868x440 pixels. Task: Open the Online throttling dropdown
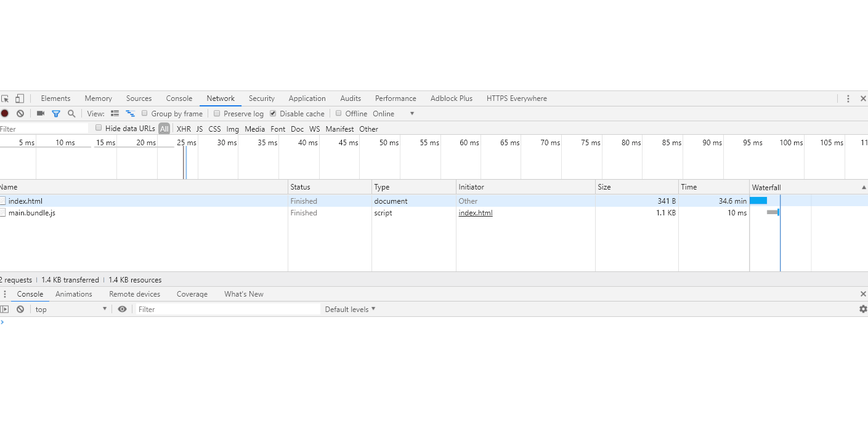pyautogui.click(x=394, y=114)
